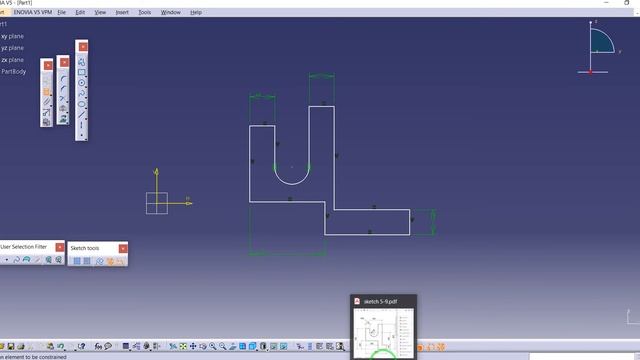Expand the Circle tool sub-toolbar arrow

86,87
